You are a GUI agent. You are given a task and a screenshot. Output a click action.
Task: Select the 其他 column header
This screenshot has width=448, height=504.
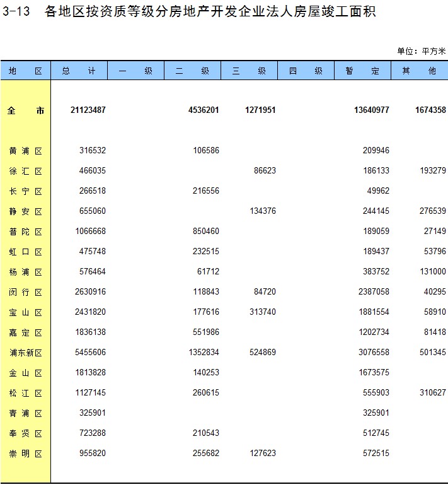[419, 71]
